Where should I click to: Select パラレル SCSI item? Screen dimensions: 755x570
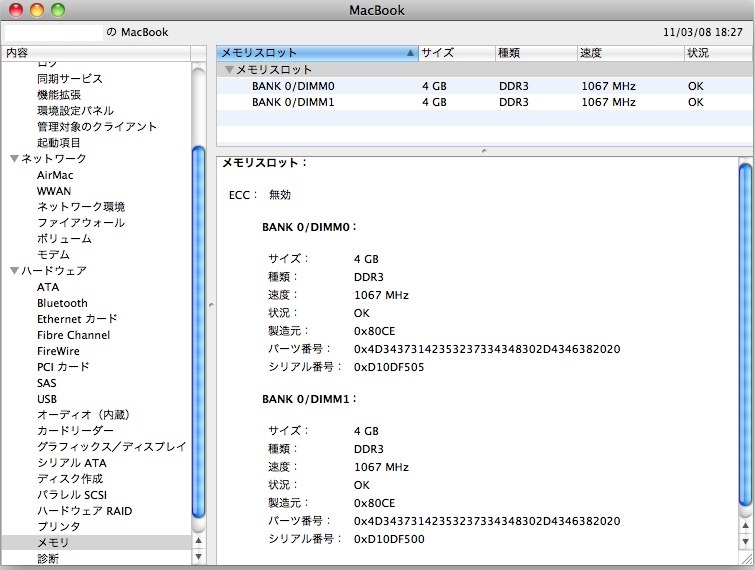72,494
